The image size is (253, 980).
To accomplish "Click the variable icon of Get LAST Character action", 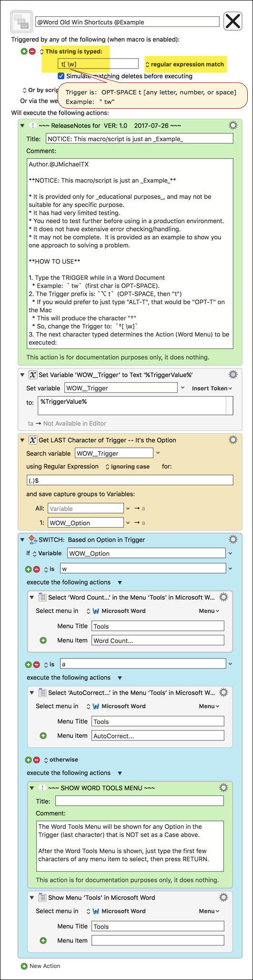I will [x=32, y=440].
